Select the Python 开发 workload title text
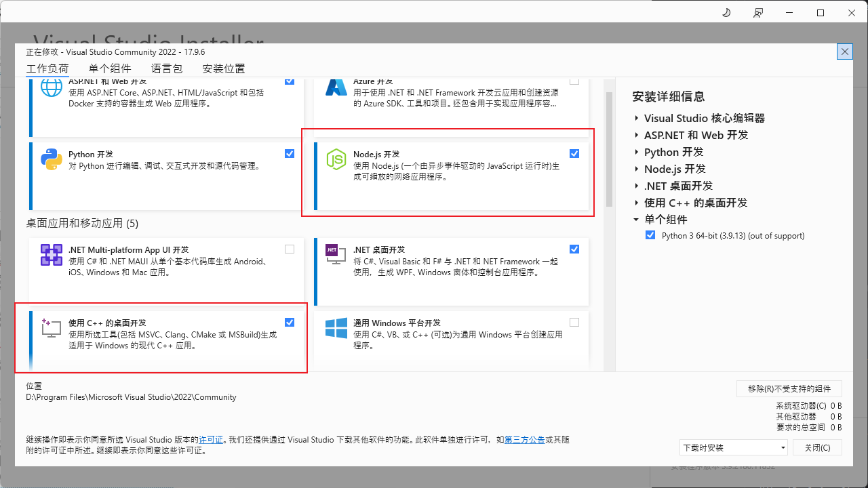Screen dimensions: 868x488 click(92, 154)
